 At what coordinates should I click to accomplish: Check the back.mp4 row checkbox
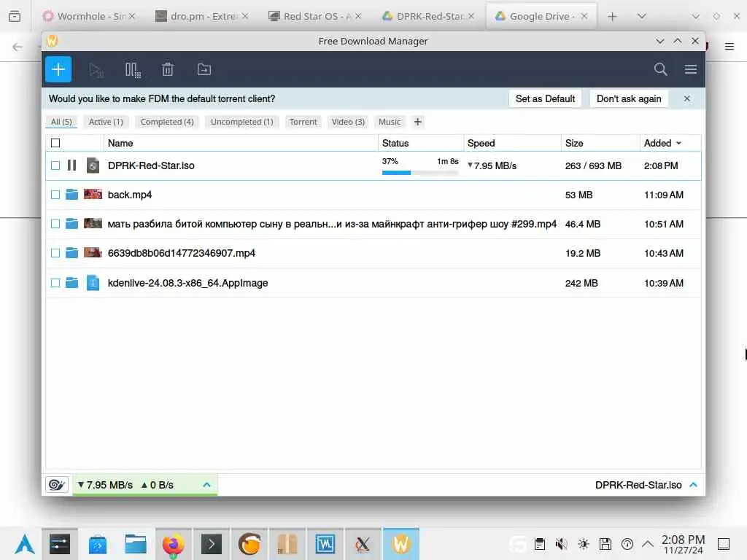coord(55,194)
